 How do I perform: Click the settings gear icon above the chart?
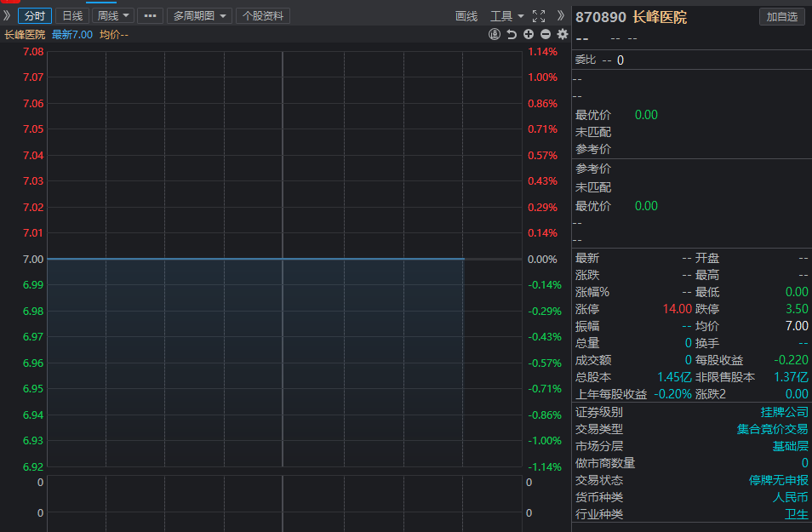(x=563, y=34)
